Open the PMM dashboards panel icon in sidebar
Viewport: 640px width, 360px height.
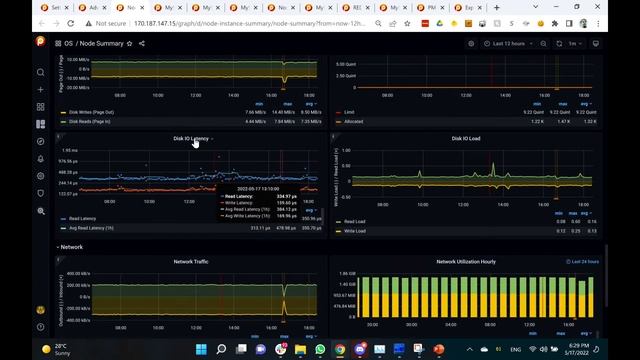pos(40,124)
